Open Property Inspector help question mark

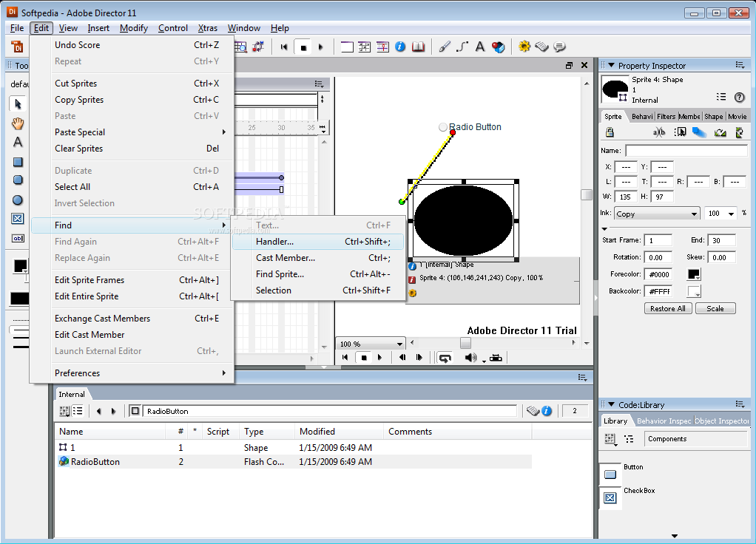coord(740,98)
